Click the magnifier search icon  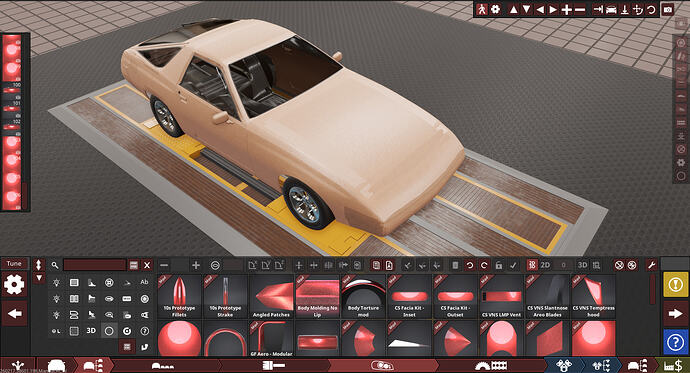[x=55, y=265]
